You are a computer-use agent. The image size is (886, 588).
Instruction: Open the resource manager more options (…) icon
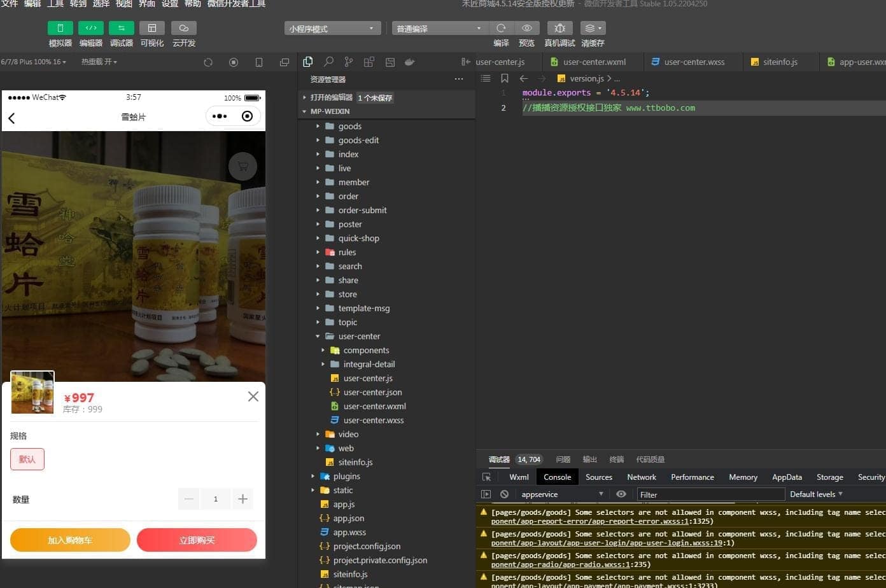[x=459, y=80]
